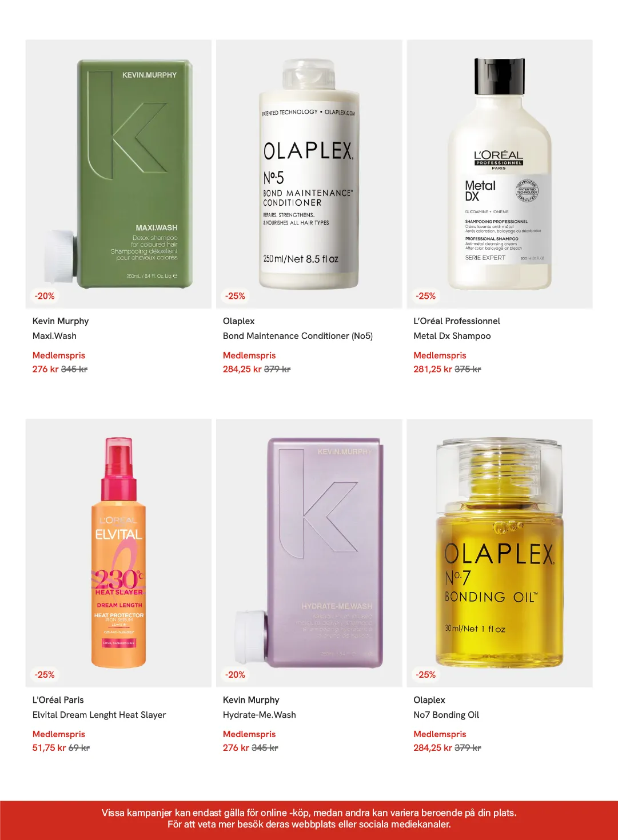Click the Kevin Murphy brand name above Hydrate-Me.Wash
The width and height of the screenshot is (618, 840).
[x=251, y=700]
